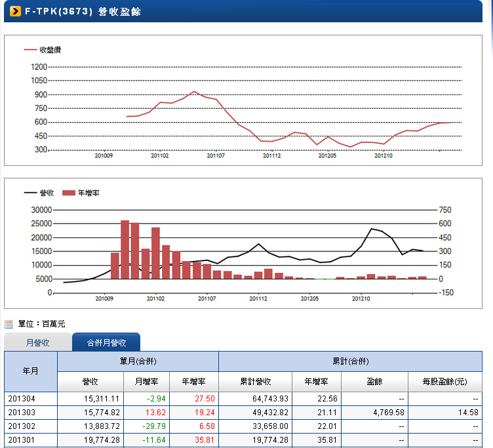Click monthly growth value -29.79
This screenshot has height=448, width=493.
(154, 426)
